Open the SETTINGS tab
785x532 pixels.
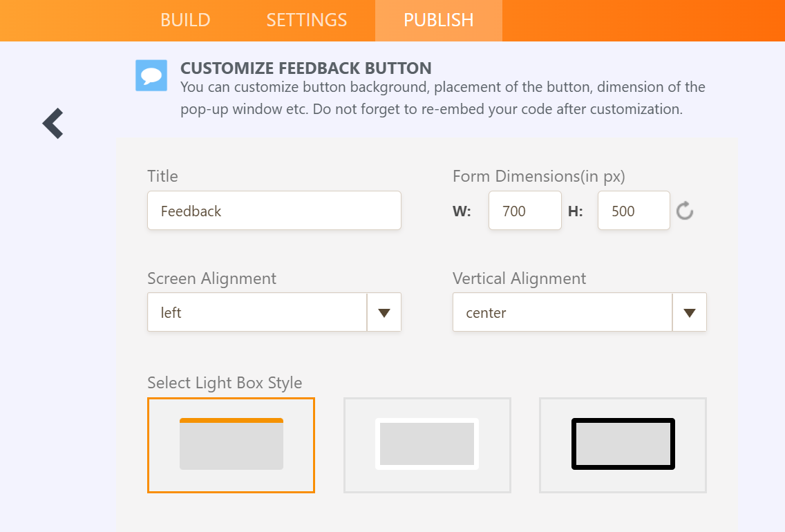307,20
